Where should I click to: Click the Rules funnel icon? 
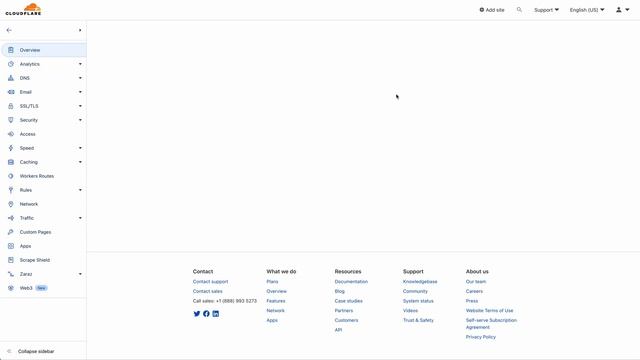coord(11,190)
